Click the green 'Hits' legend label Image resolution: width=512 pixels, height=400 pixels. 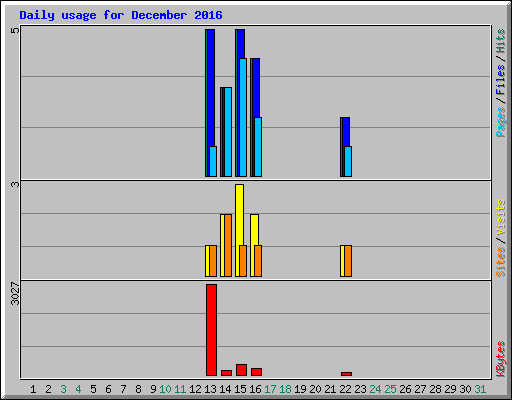click(501, 41)
